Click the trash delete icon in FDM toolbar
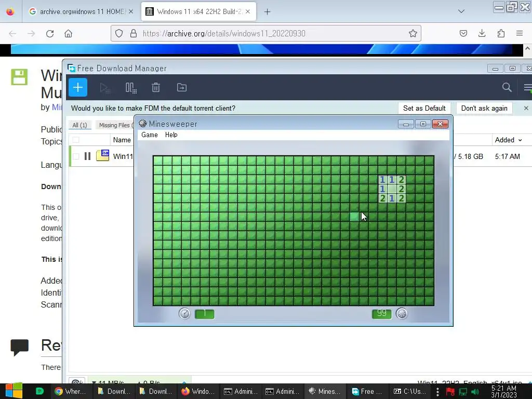Image resolution: width=532 pixels, height=399 pixels. tap(156, 87)
